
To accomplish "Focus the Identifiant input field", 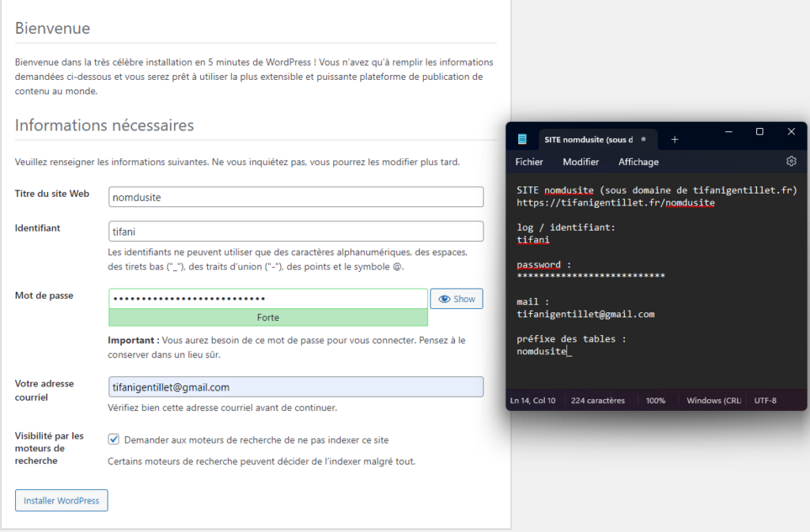I will [x=296, y=231].
